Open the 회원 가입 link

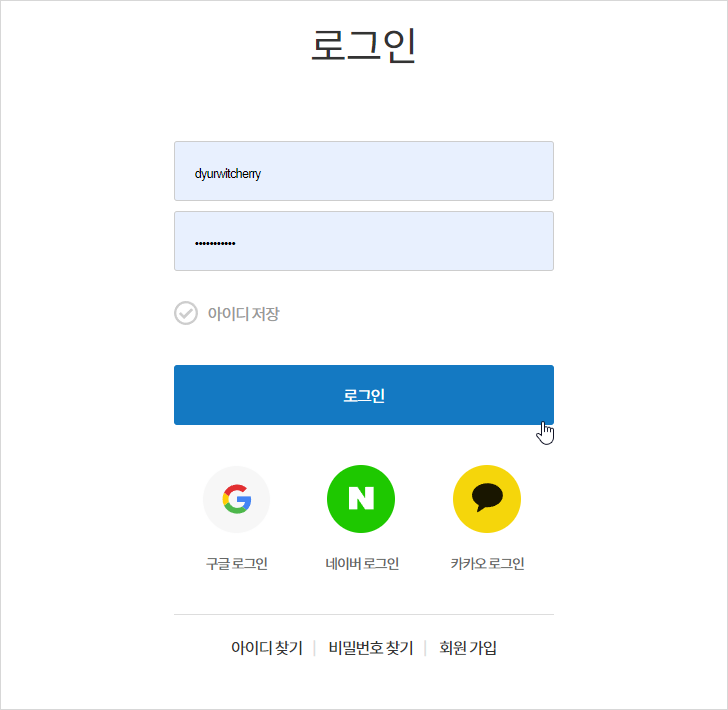point(468,648)
